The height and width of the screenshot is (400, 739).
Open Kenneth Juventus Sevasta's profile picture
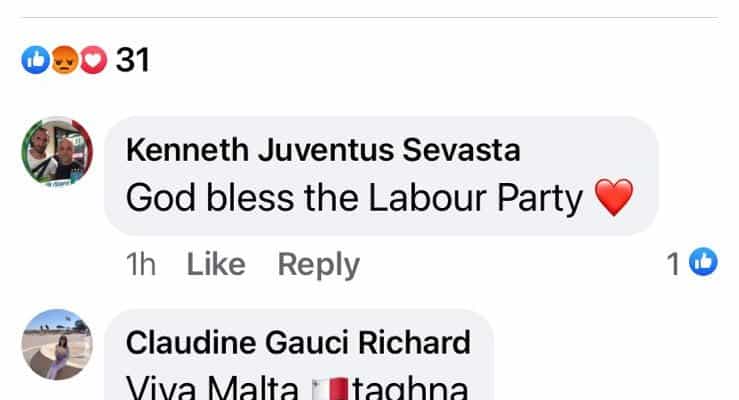pos(57,152)
